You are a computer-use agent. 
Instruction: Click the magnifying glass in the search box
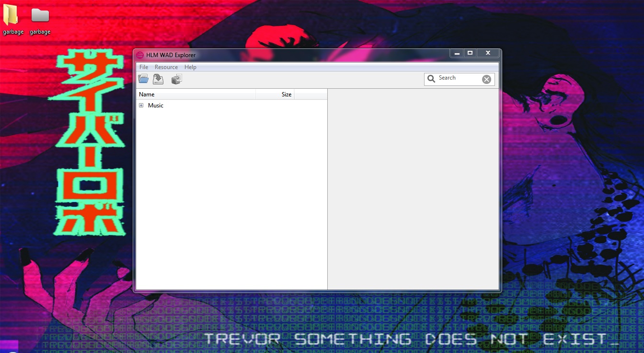click(431, 79)
